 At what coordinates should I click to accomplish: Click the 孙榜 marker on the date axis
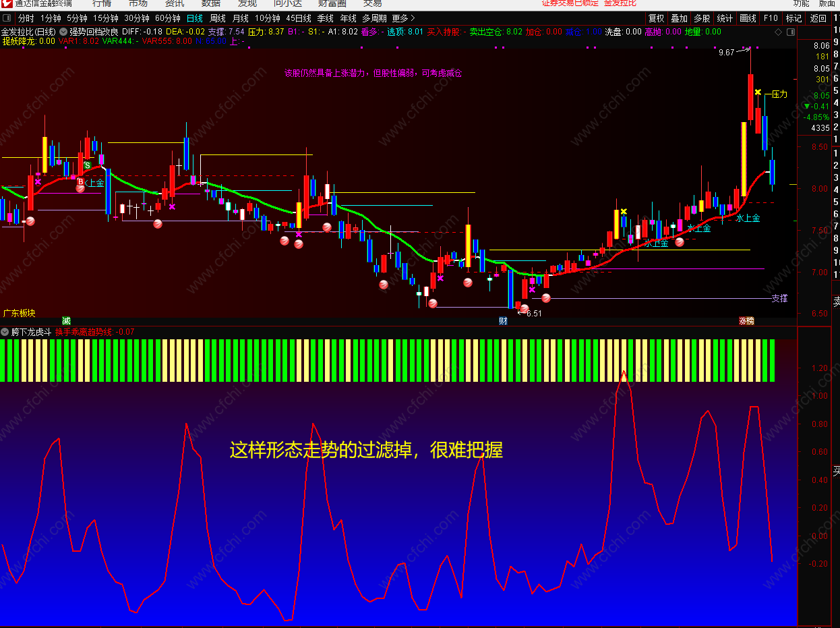click(x=746, y=321)
